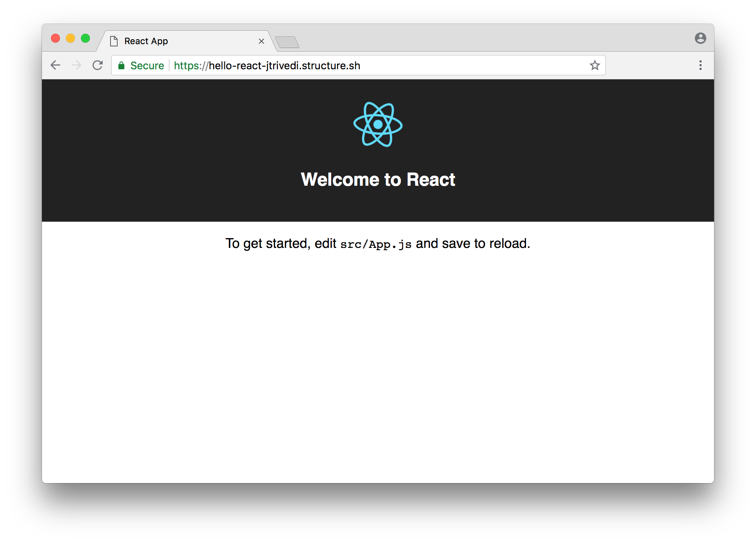This screenshot has height=543, width=756.
Task: Open the browser profile avatar
Action: point(700,38)
